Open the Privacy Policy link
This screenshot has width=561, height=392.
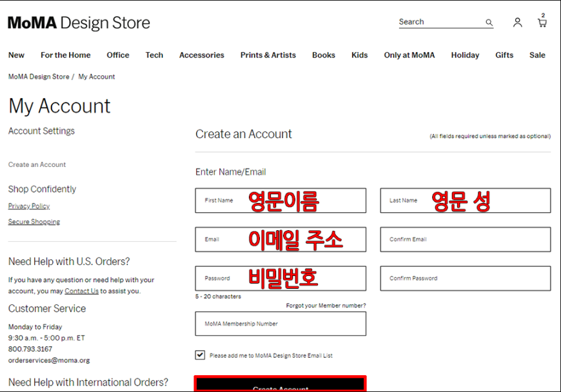[x=29, y=206]
